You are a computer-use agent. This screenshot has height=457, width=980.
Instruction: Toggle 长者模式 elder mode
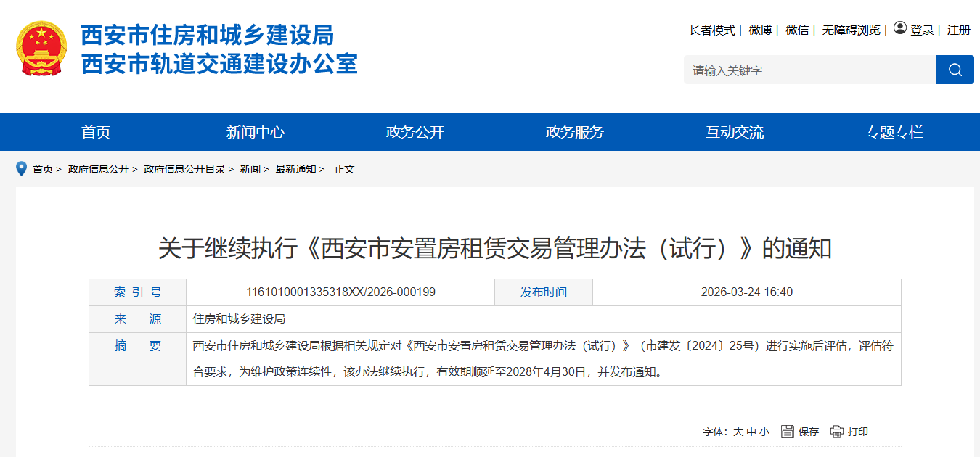pyautogui.click(x=711, y=30)
